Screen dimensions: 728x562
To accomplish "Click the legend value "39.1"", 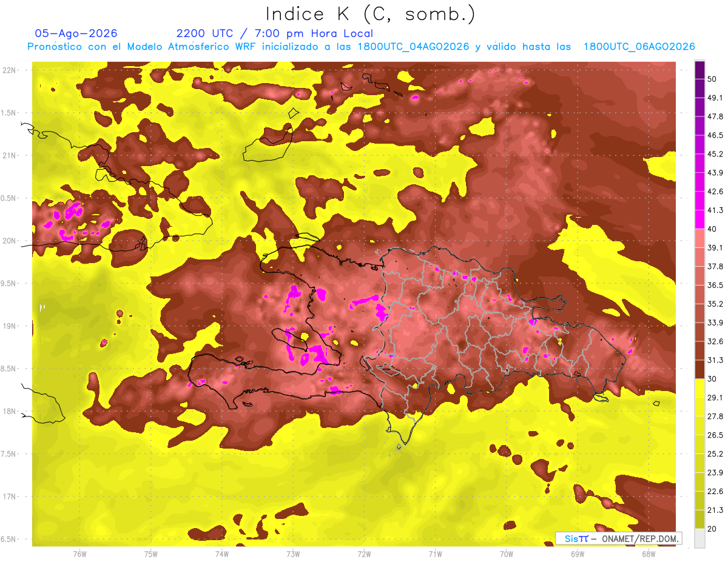I will click(715, 247).
